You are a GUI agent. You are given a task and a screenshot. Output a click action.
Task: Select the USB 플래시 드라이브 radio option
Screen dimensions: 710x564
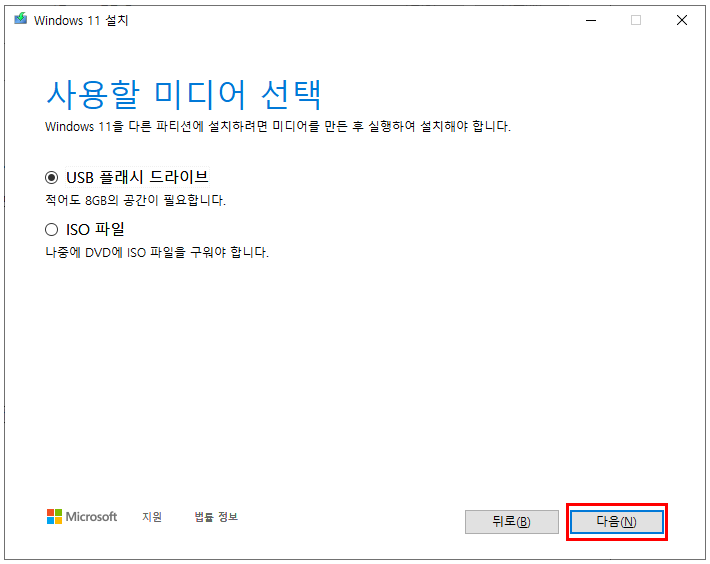pyautogui.click(x=52, y=177)
